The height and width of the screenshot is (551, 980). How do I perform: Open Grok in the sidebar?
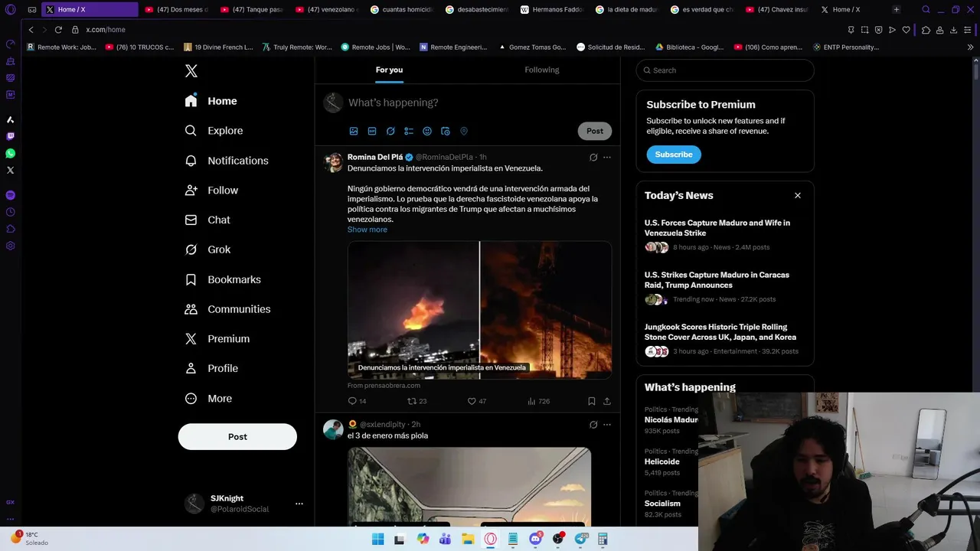point(207,249)
